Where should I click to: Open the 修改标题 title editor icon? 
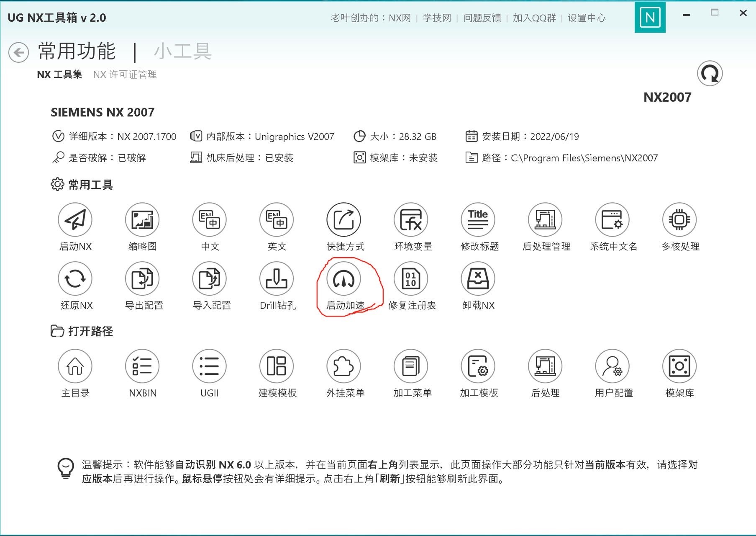point(478,220)
